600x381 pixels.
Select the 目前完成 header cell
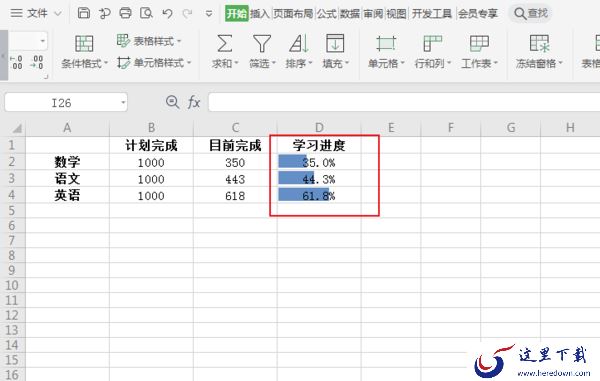(235, 145)
